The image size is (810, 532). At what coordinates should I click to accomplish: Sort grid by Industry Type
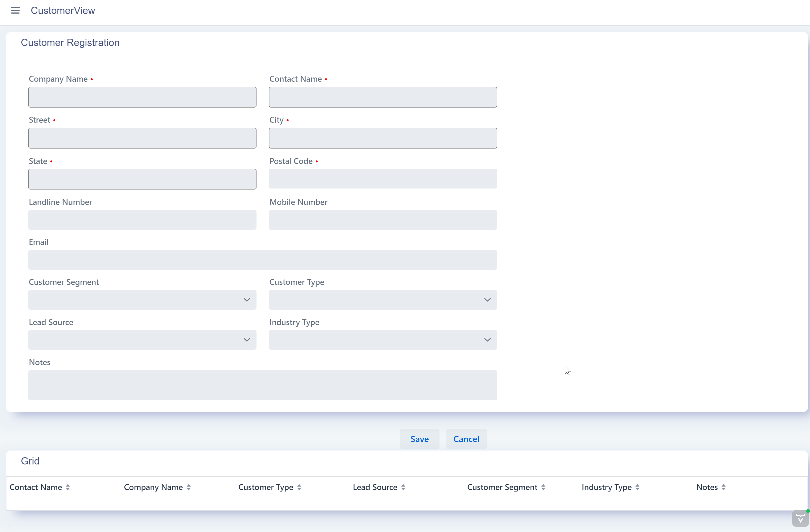637,487
